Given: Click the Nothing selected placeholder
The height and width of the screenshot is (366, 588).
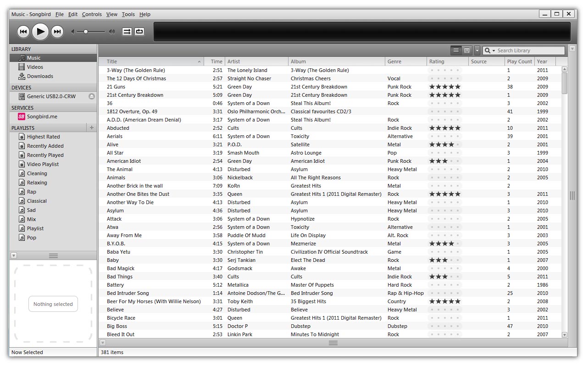Looking at the screenshot, I should point(53,304).
